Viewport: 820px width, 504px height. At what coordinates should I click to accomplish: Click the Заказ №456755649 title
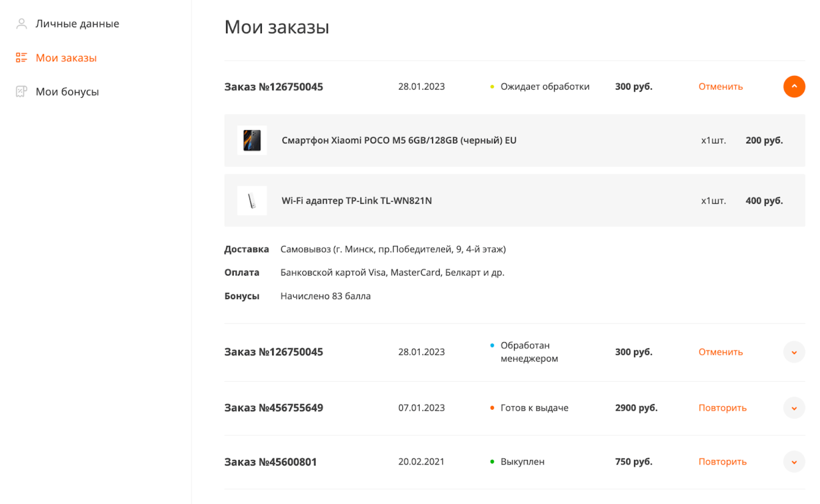[x=274, y=408]
